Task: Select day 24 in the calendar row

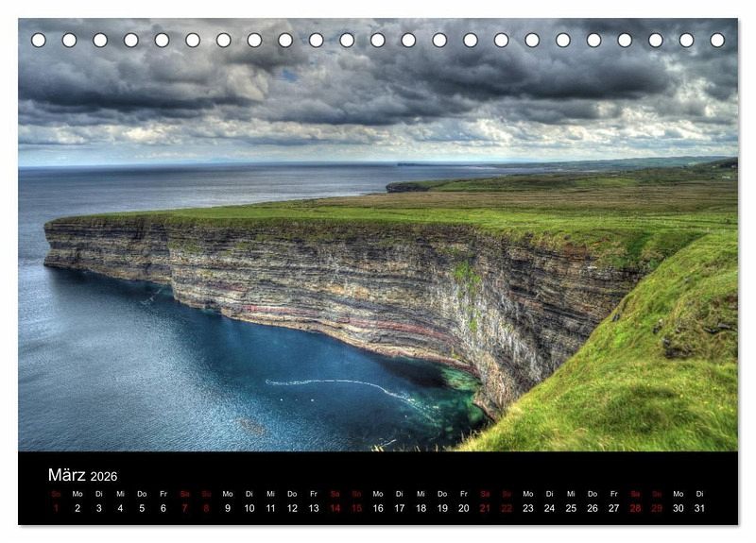Action: pos(550,508)
